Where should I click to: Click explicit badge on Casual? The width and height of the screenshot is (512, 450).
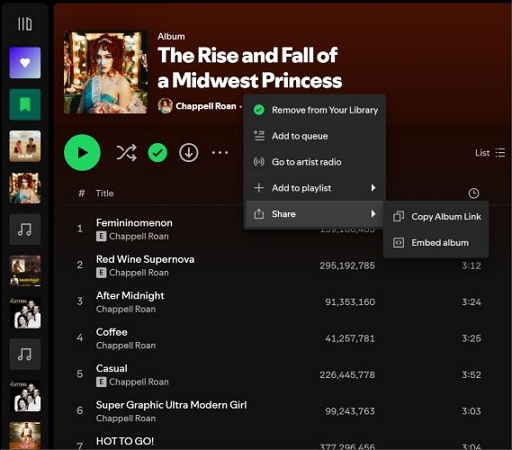click(101, 382)
